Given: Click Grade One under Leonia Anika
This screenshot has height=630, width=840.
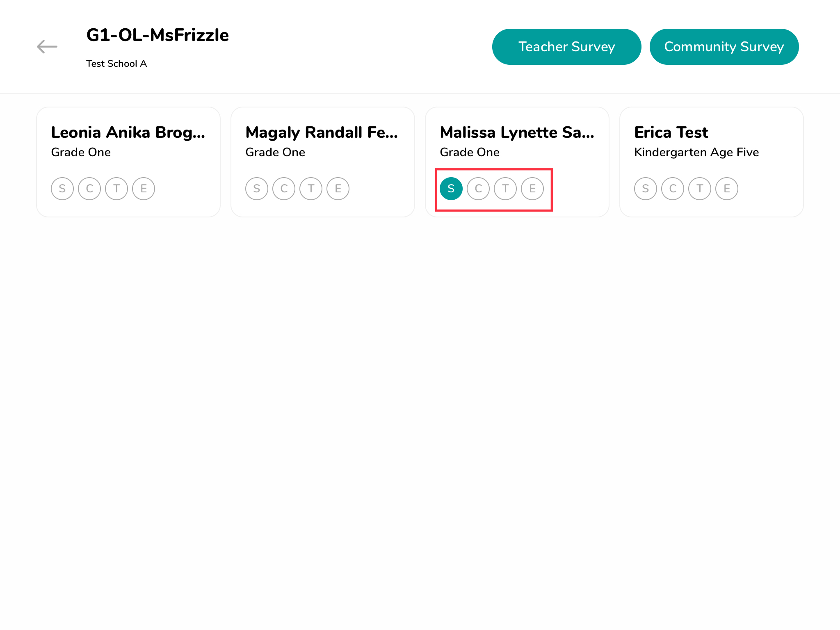Looking at the screenshot, I should click(81, 152).
